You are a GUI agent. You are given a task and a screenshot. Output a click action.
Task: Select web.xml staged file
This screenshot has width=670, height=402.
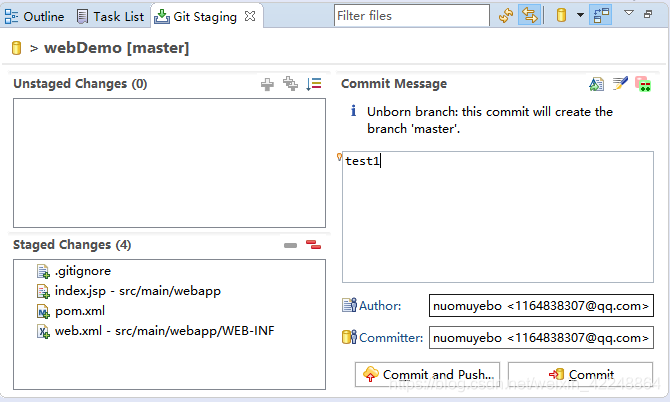165,331
